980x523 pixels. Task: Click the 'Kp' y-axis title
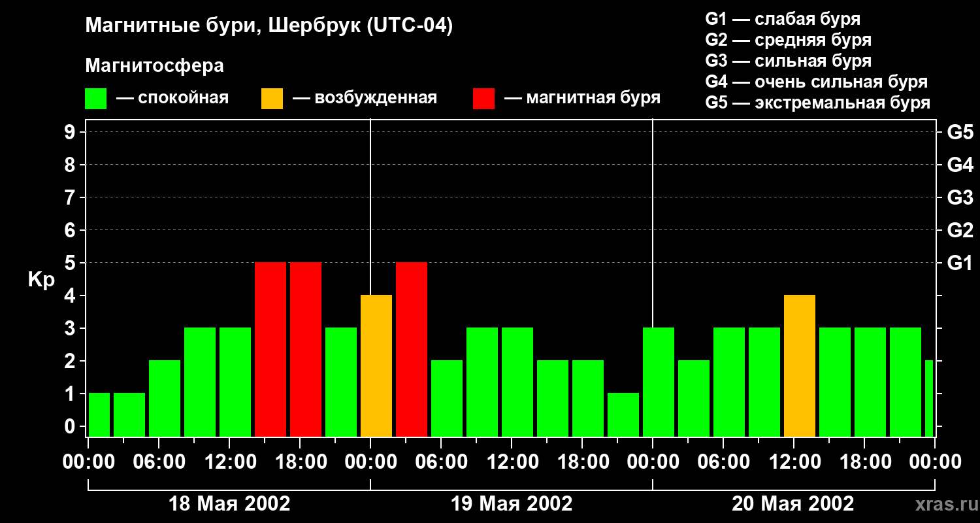coord(41,280)
